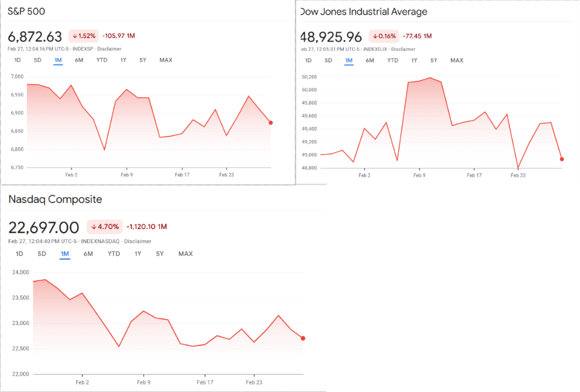
Task: Click the Dow Jones down 0.16% badge
Action: tap(384, 36)
